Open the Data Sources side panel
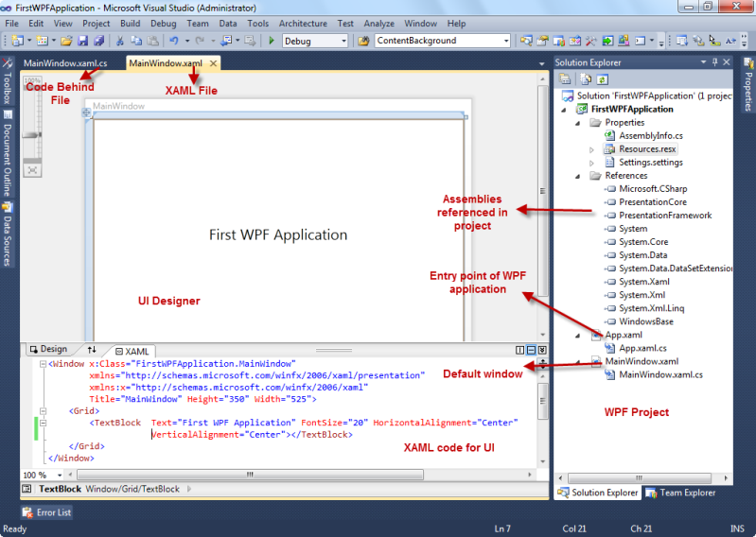Screen dimensions: 756x537 tap(8, 235)
